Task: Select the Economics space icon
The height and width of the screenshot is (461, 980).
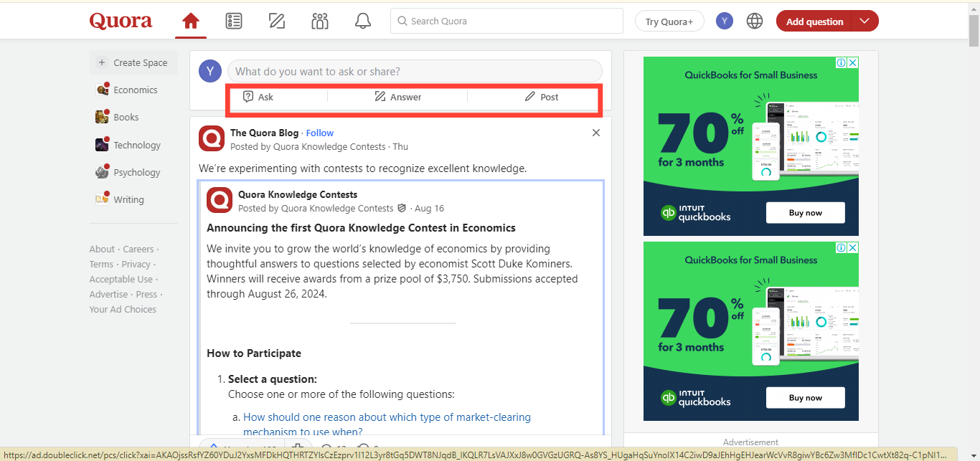Action: 103,89
